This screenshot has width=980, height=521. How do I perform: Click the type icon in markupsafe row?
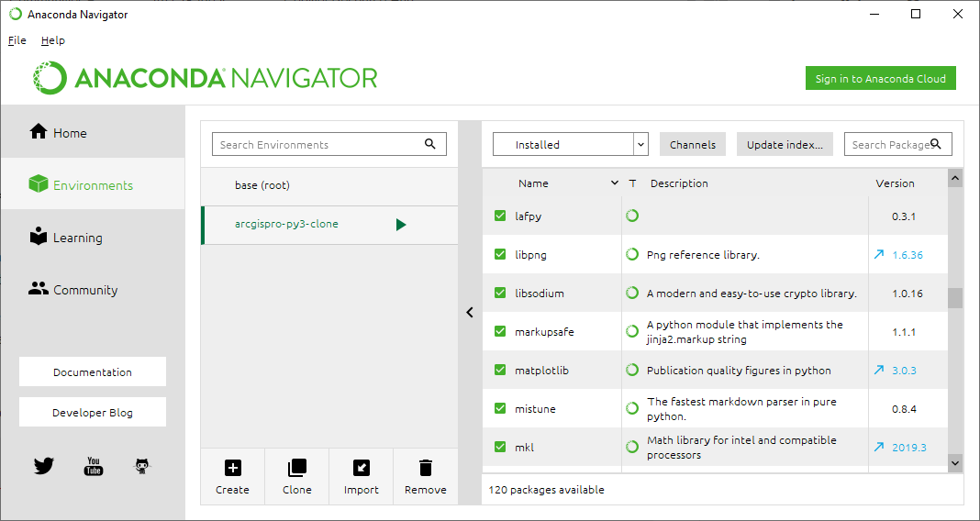[632, 332]
